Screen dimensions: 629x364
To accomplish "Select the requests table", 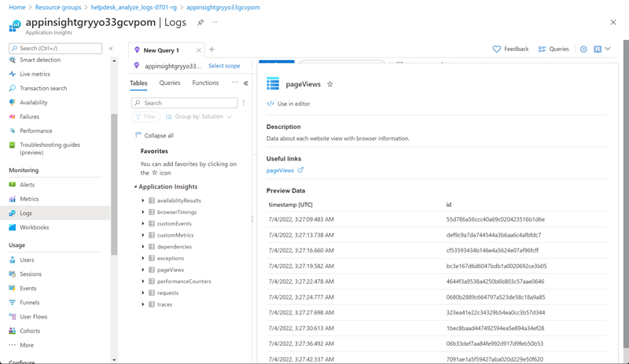I will click(167, 293).
